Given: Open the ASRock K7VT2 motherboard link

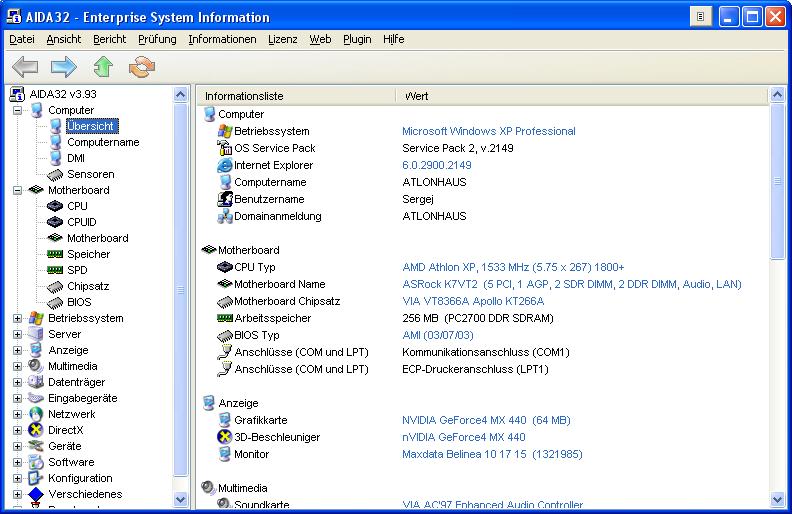Looking at the screenshot, I should (572, 284).
